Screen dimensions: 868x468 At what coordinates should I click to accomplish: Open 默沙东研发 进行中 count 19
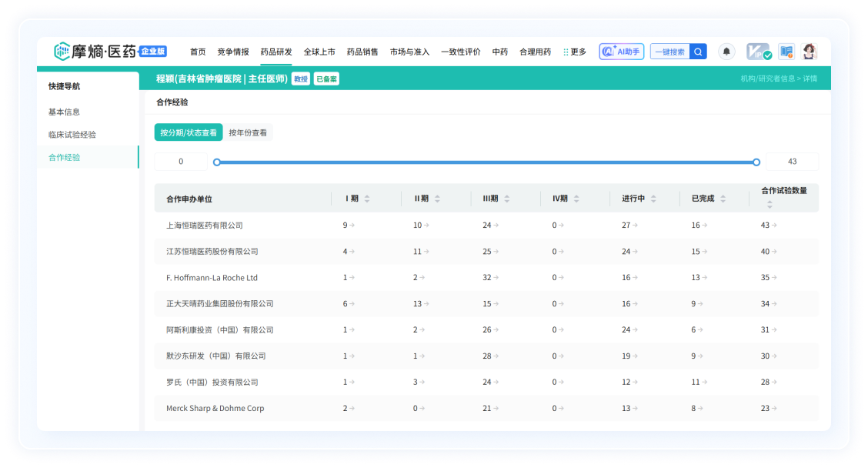pyautogui.click(x=630, y=356)
